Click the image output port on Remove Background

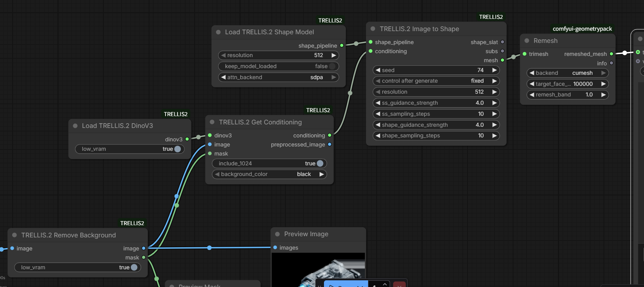tap(144, 248)
